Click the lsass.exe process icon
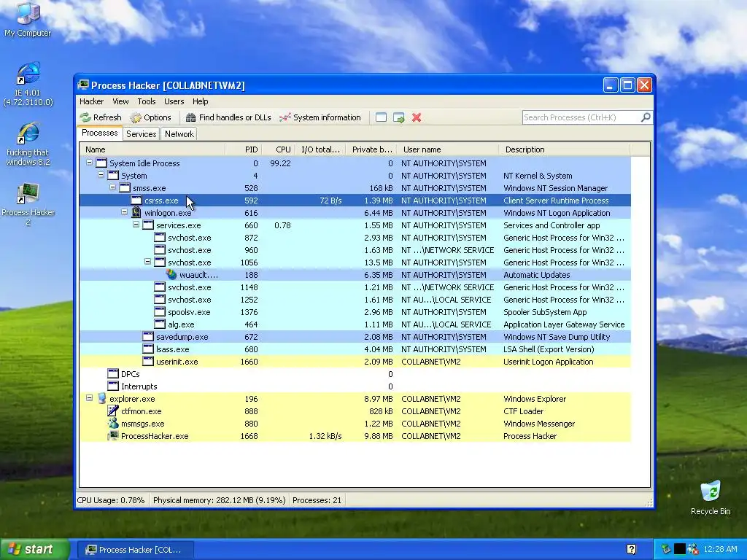Viewport: 747px width, 560px height. tap(148, 349)
